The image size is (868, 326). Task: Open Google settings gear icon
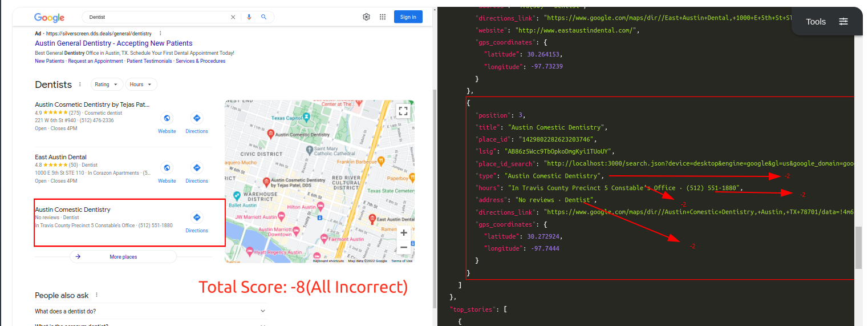coord(366,17)
